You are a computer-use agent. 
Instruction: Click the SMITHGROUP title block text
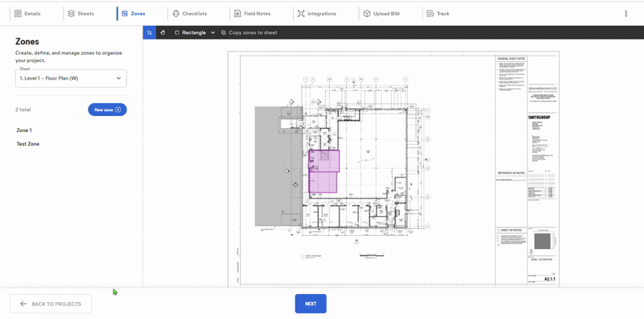point(539,118)
